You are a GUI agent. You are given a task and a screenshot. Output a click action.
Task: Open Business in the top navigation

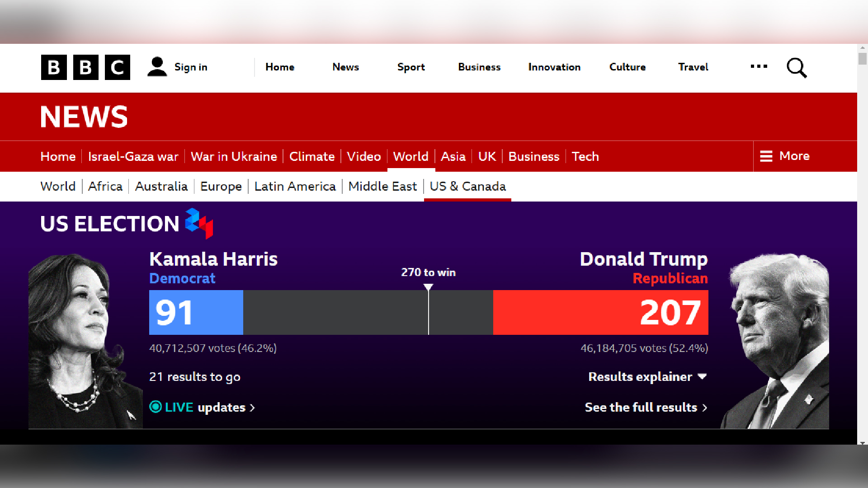point(479,67)
